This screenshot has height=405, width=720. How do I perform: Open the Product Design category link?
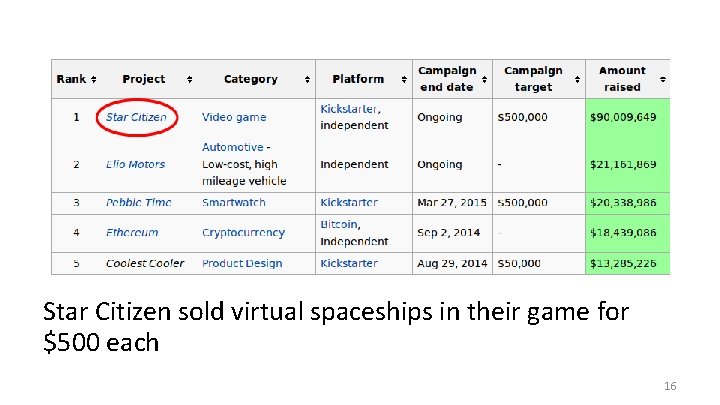pos(242,263)
